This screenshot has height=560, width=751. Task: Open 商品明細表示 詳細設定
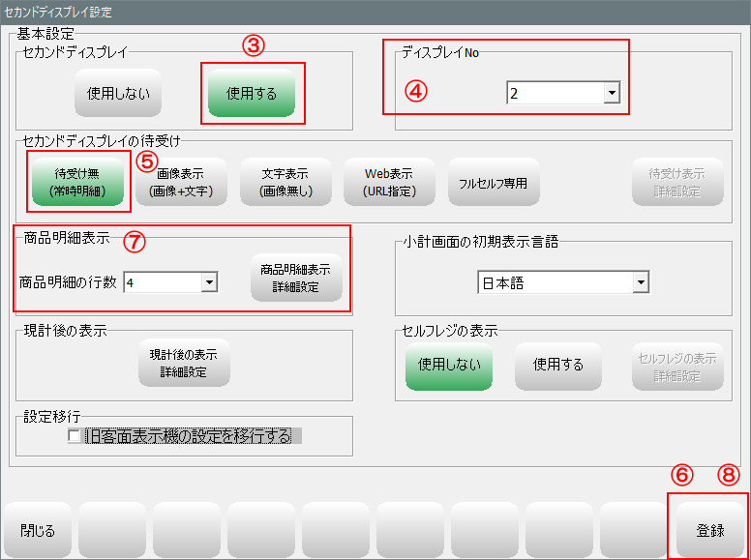297,279
